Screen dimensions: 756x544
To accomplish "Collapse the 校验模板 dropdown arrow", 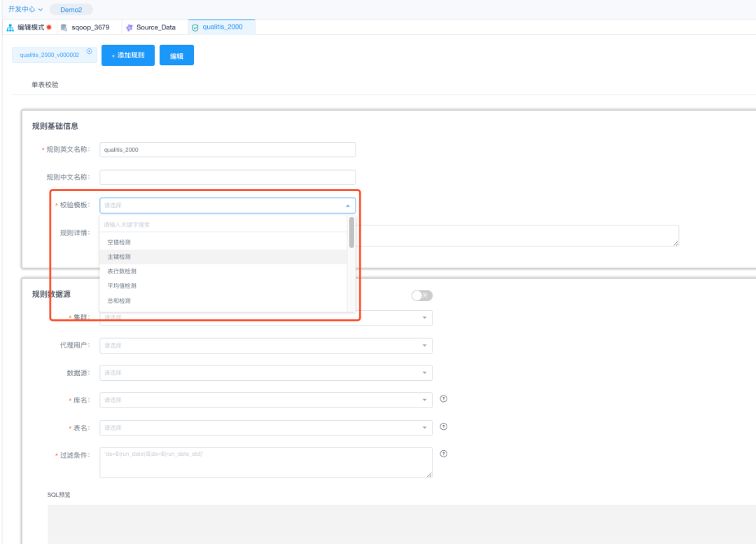I will (348, 206).
